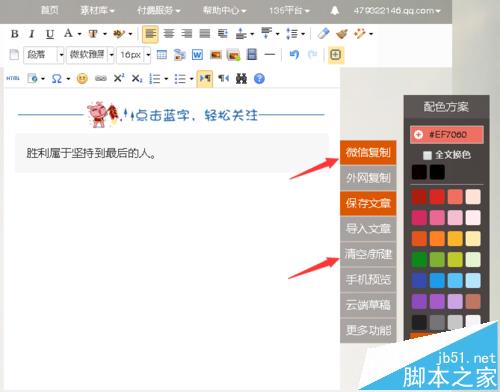500x392 pixels.
Task: Import a Word document
Action: pos(197,55)
